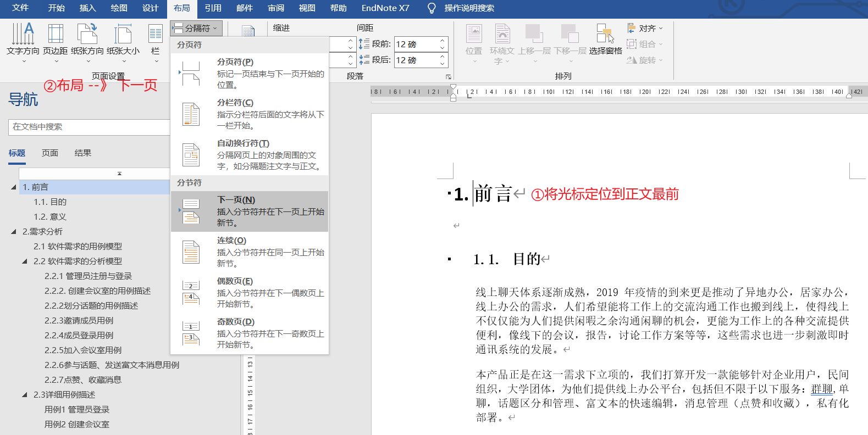Image resolution: width=868 pixels, height=435 pixels.
Task: Click the 下移一层 send backward icon
Action: click(x=570, y=34)
